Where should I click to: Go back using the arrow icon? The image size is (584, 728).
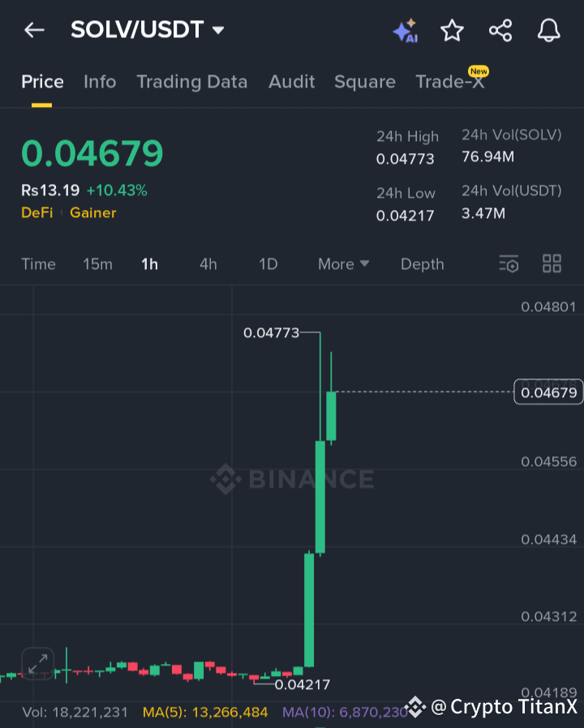click(x=34, y=30)
